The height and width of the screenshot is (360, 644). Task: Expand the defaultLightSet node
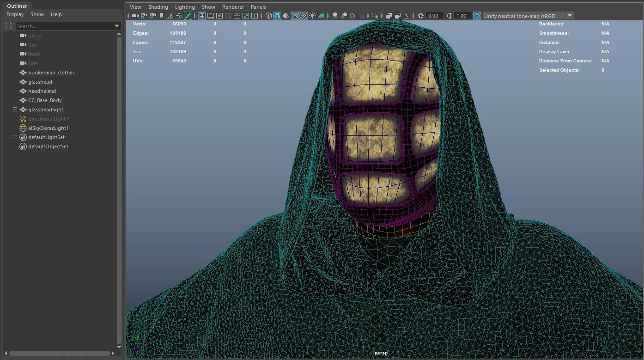tap(15, 137)
